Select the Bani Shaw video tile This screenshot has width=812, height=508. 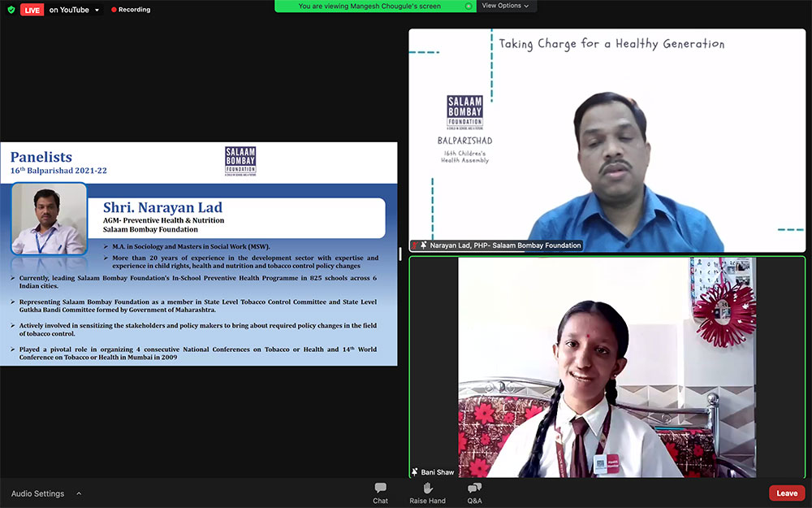(607, 367)
